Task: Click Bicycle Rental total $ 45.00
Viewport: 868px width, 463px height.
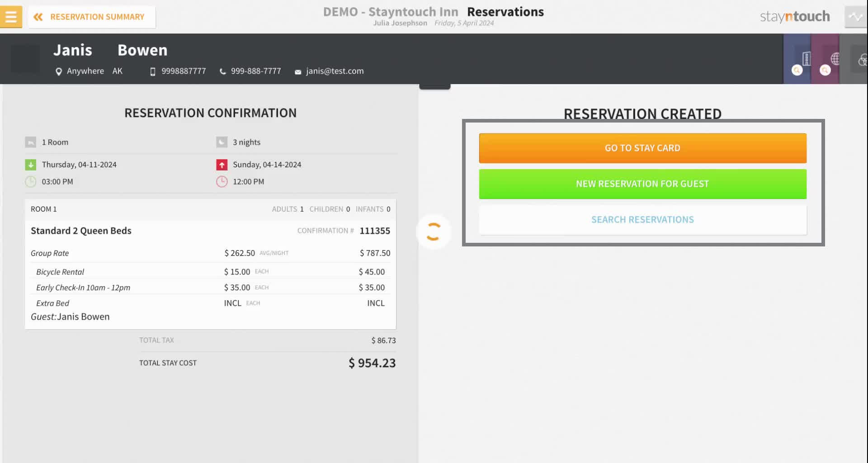Action: click(x=372, y=272)
